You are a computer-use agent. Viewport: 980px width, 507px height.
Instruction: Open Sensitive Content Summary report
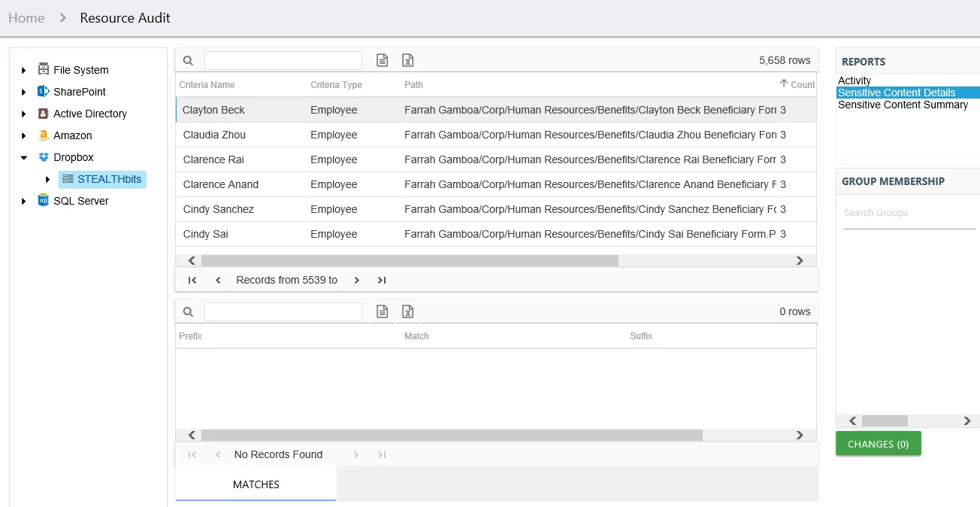[x=903, y=105]
